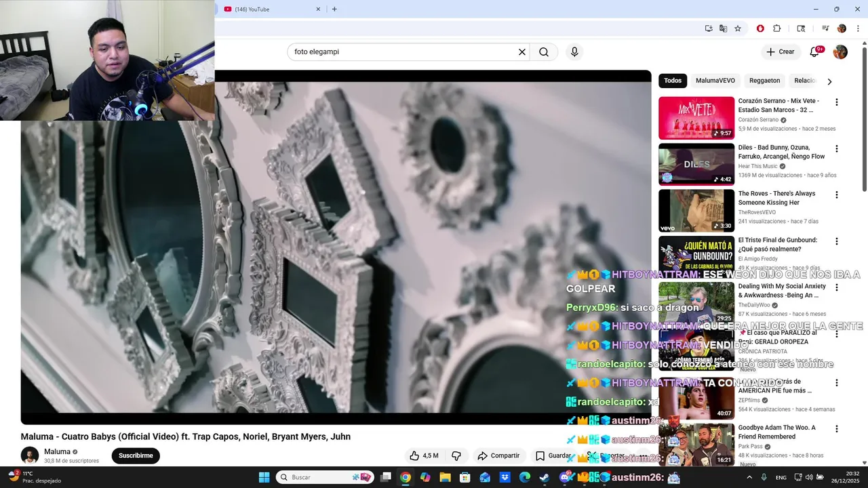
Task: Open options menu for Social Anxiety video
Action: 837,287
